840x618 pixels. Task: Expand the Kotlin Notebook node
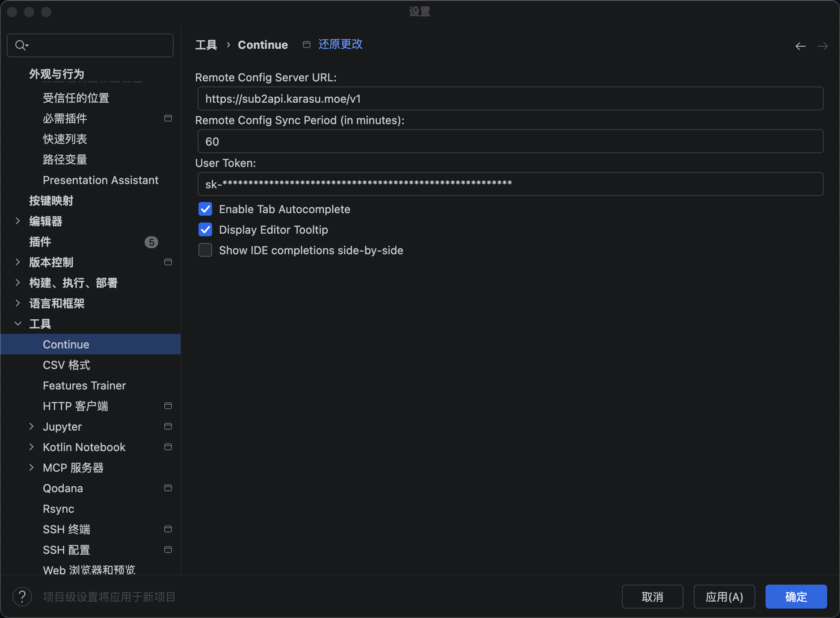[32, 447]
